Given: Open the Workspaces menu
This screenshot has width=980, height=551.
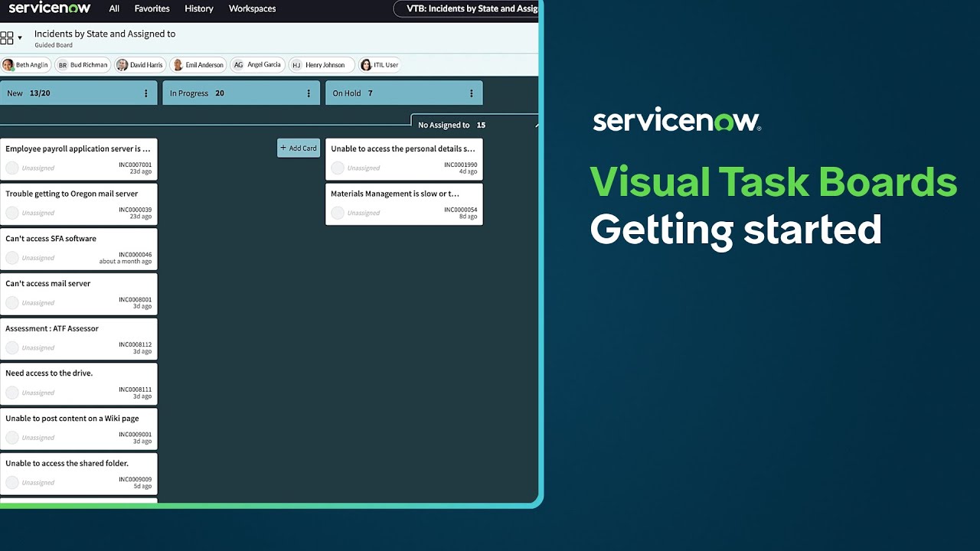Looking at the screenshot, I should (252, 8).
